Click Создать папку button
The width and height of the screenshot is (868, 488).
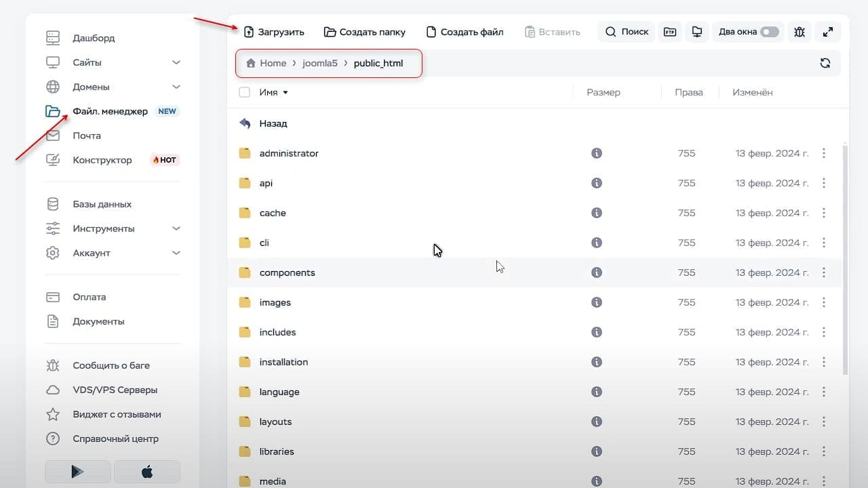365,32
